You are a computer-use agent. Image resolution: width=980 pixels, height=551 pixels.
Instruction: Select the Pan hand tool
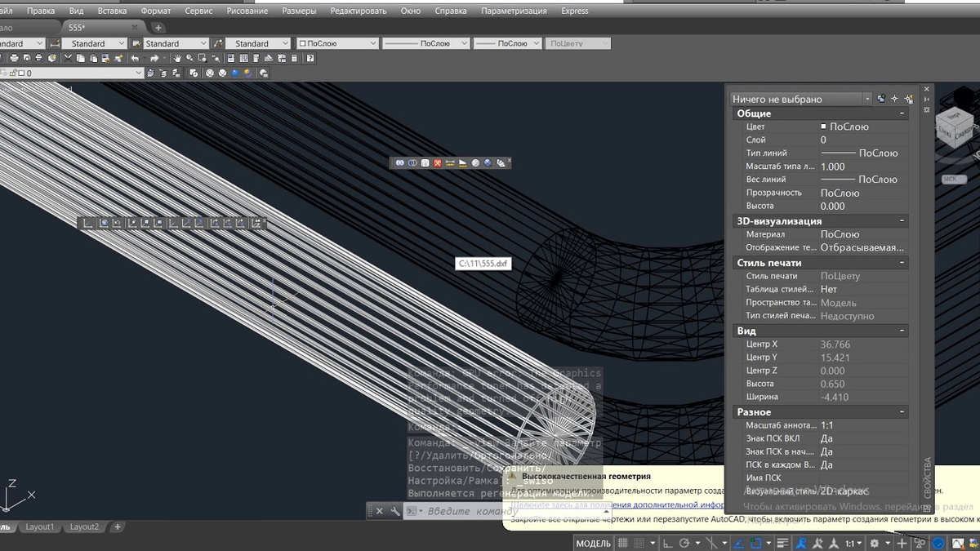pyautogui.click(x=177, y=59)
